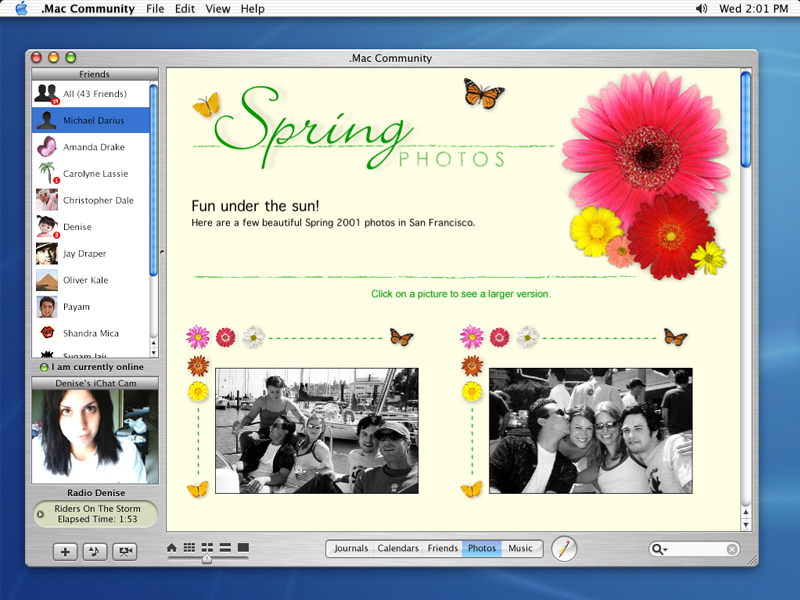Click the Friends list scroll down arrow

pos(154,352)
